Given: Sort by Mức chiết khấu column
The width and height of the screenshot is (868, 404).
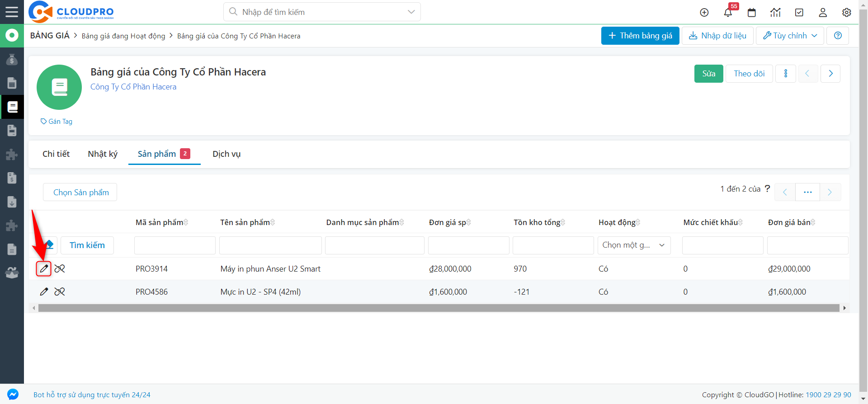Looking at the screenshot, I should pyautogui.click(x=741, y=222).
